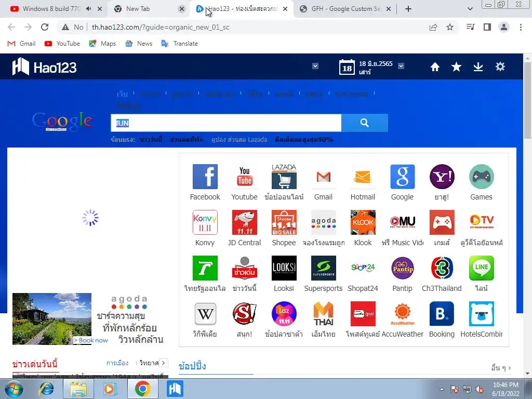Click the download arrow in Hao123 header
The width and height of the screenshot is (532, 399).
pos(478,67)
